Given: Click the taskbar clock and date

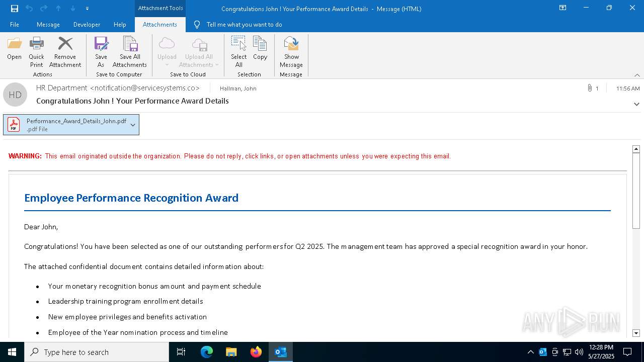Looking at the screenshot, I should [601, 352].
